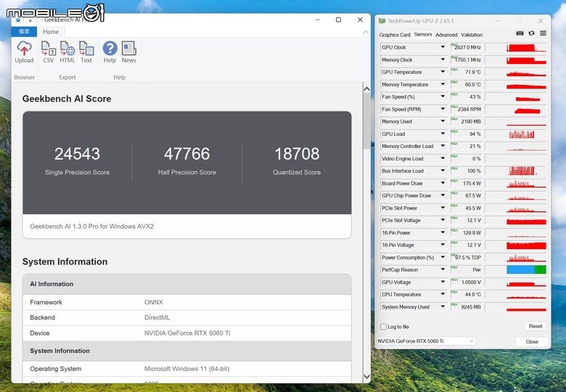The height and width of the screenshot is (392, 566).
Task: Open Board Power Draw sensor dropdown
Action: (x=443, y=183)
